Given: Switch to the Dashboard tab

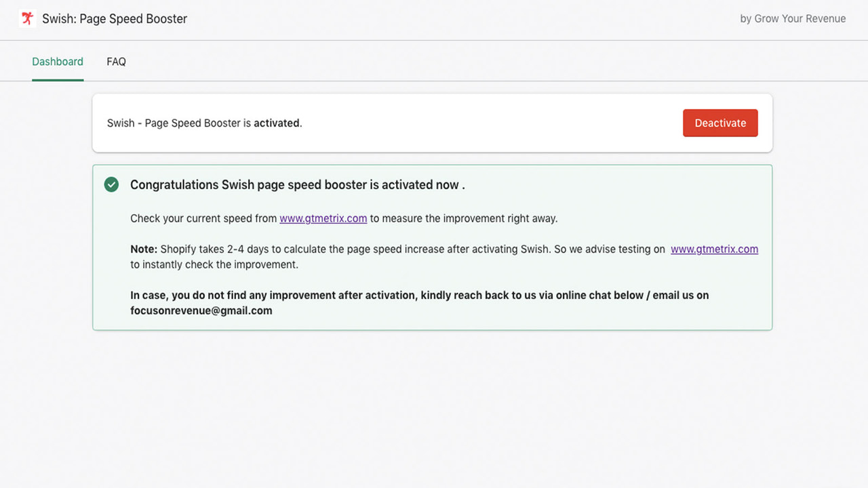Looking at the screenshot, I should [x=58, y=61].
